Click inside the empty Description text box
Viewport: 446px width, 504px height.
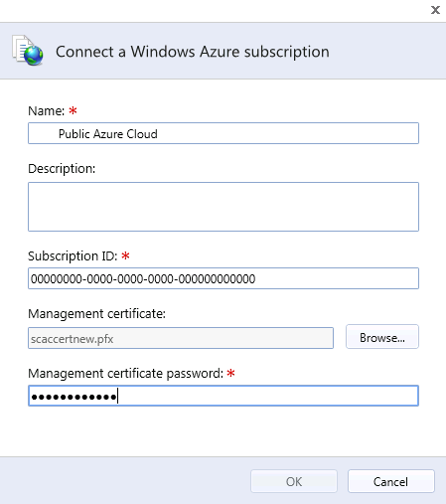(x=223, y=207)
